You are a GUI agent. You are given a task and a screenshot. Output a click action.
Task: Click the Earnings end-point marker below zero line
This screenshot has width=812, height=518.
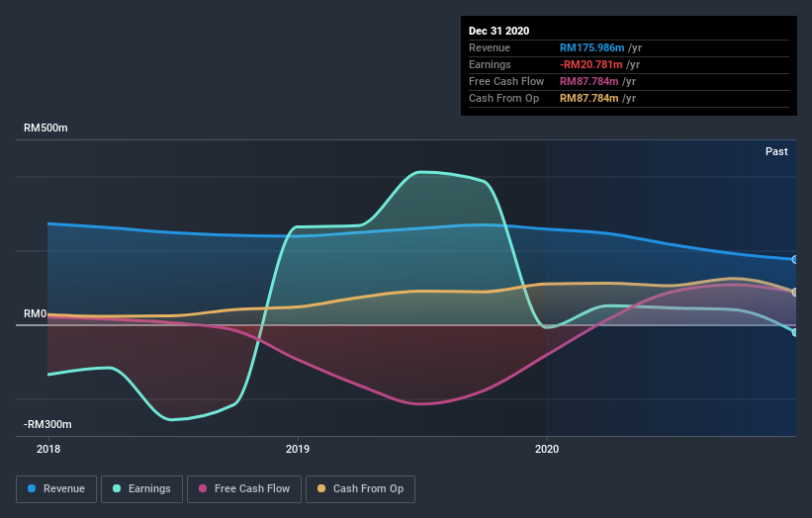795,333
